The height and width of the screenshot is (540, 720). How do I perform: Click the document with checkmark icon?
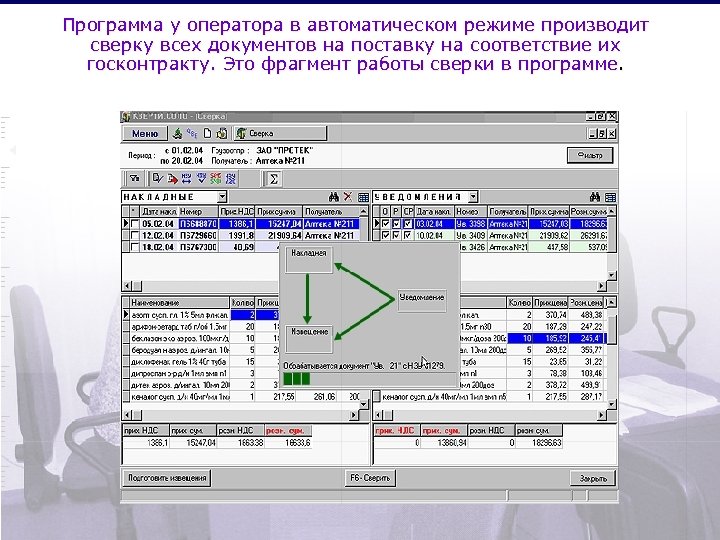tap(158, 178)
